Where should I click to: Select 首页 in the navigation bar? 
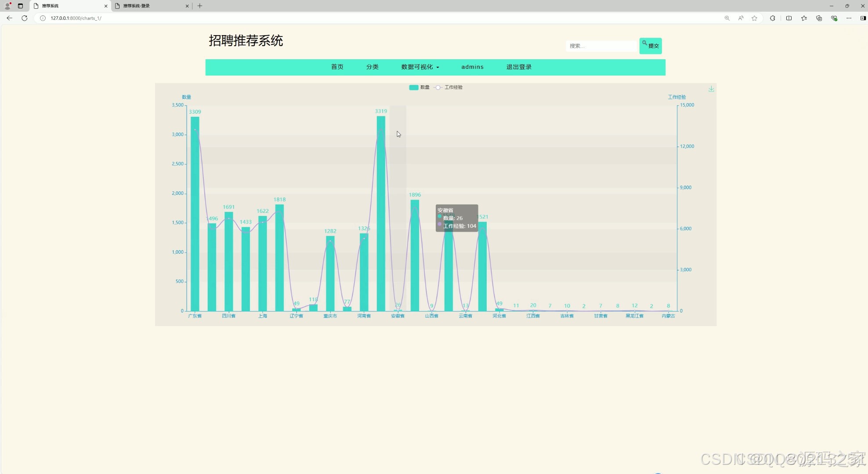coord(337,67)
